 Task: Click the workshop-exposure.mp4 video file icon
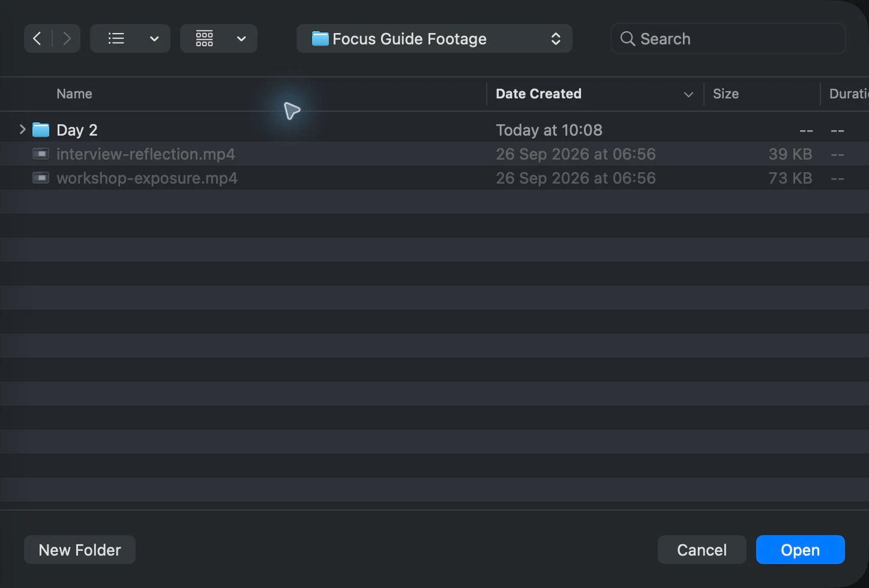(x=41, y=178)
